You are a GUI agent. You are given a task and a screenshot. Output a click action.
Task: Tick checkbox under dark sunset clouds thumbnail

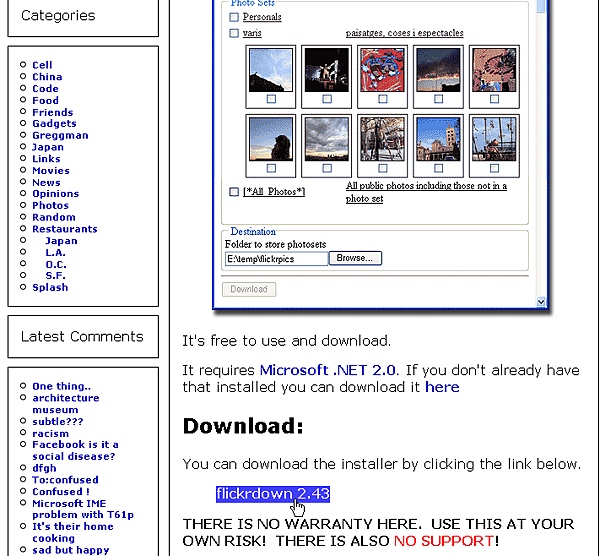(439, 99)
